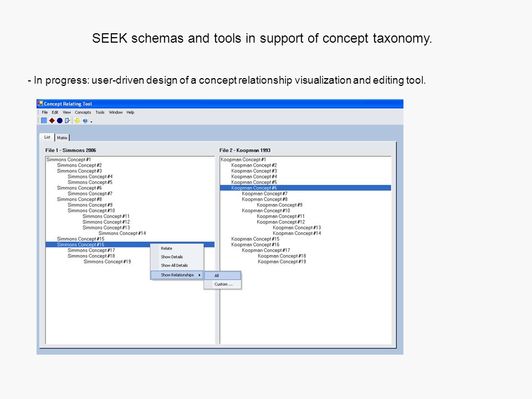The width and height of the screenshot is (532, 399).
Task: Click the dark red diamond toolbar icon
Action: 52,120
